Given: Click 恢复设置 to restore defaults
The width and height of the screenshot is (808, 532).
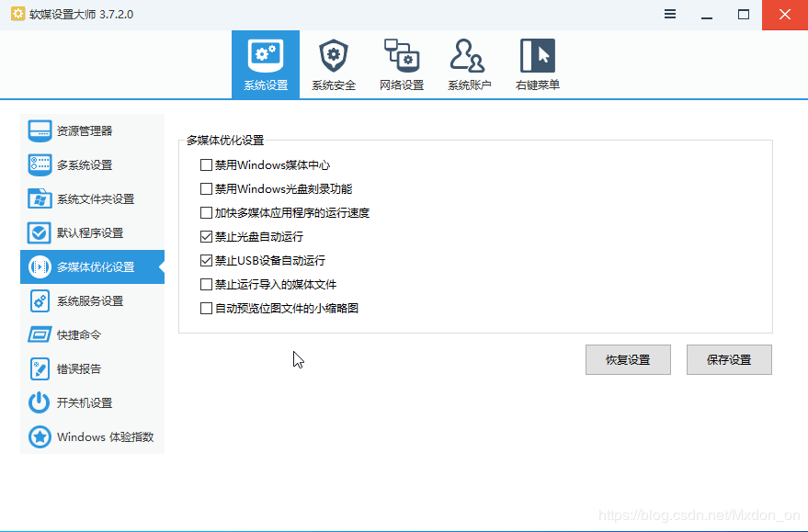Looking at the screenshot, I should (628, 359).
